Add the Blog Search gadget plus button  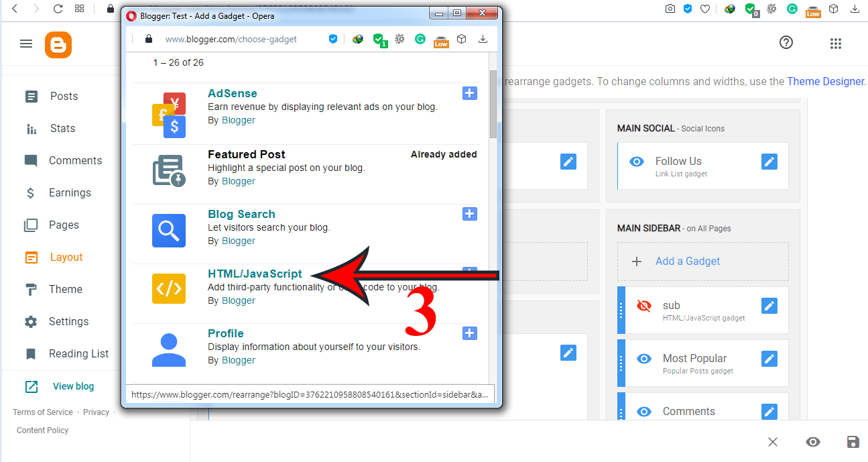pos(470,214)
